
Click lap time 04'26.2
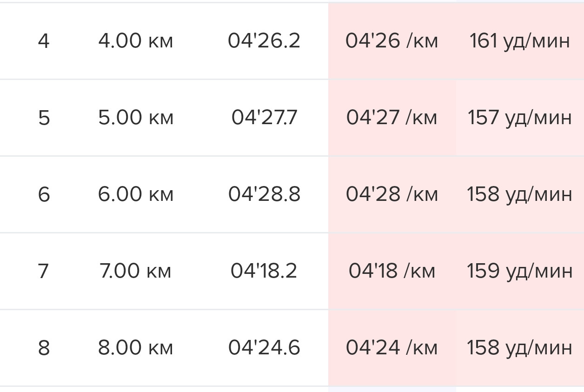pyautogui.click(x=264, y=41)
